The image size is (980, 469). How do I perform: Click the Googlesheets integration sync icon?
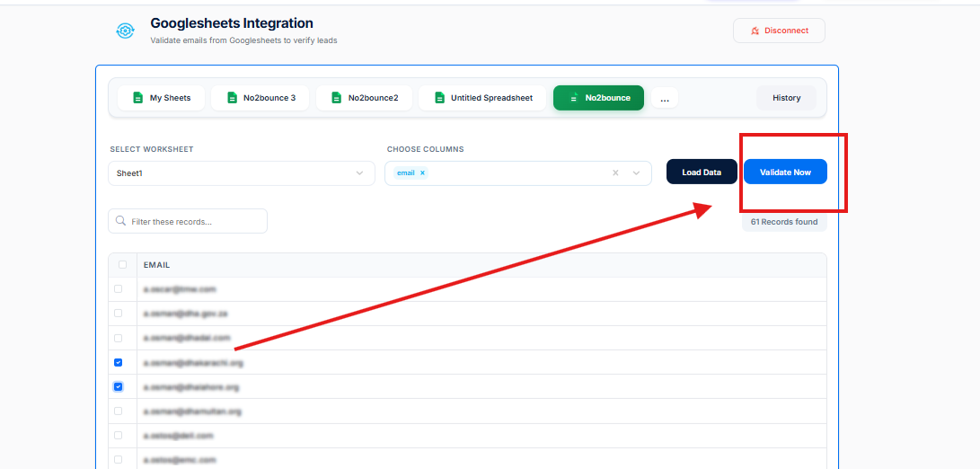125,30
